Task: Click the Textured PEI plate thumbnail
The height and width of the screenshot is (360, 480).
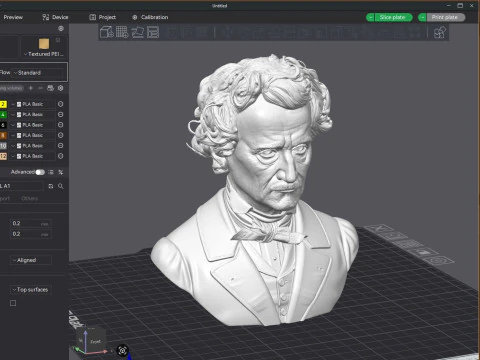Action: click(44, 44)
